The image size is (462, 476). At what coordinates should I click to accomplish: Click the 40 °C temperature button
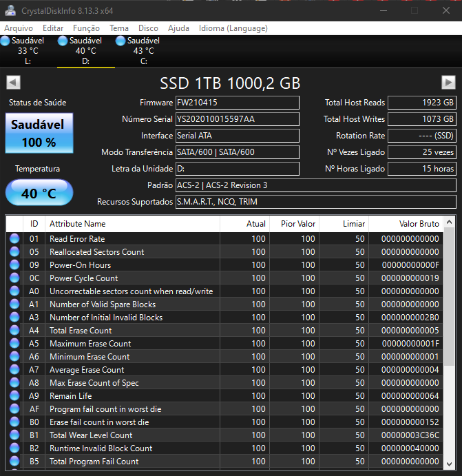coord(39,193)
